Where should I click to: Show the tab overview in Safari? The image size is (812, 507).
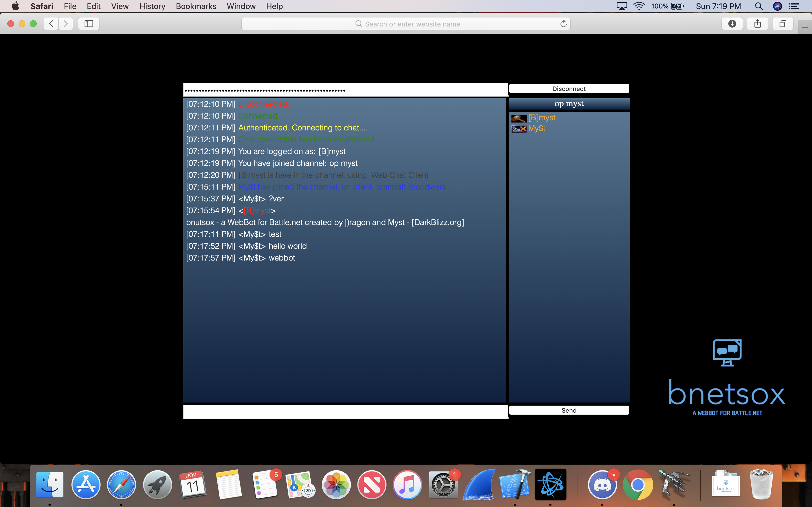pyautogui.click(x=783, y=23)
